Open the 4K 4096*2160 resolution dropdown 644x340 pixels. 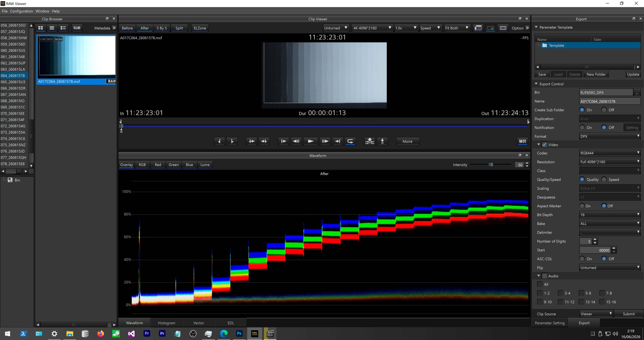[372, 28]
